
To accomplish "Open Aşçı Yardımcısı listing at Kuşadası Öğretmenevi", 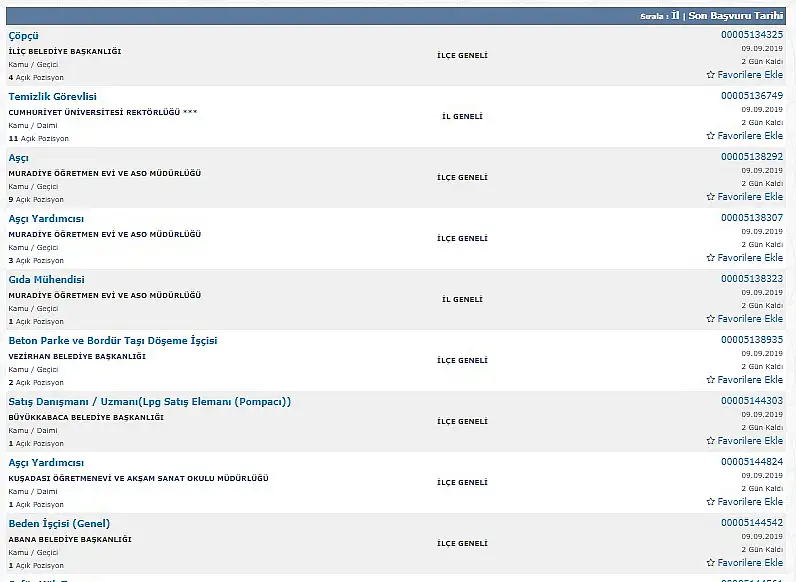I will click(x=46, y=463).
